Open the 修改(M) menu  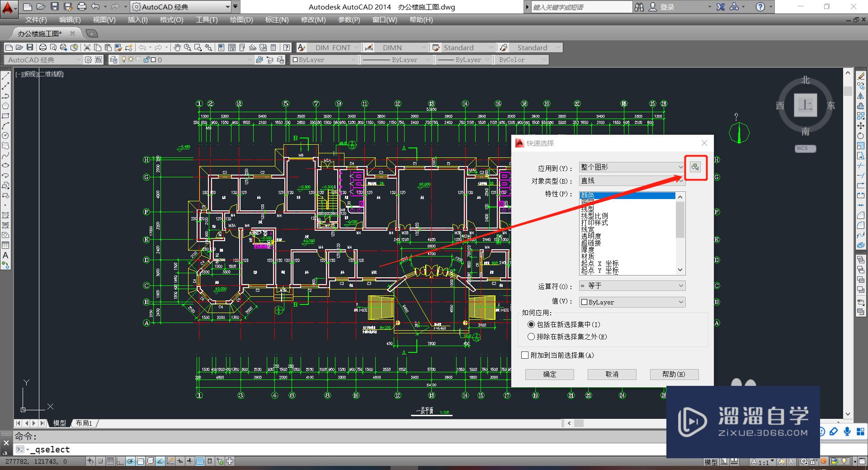[313, 20]
